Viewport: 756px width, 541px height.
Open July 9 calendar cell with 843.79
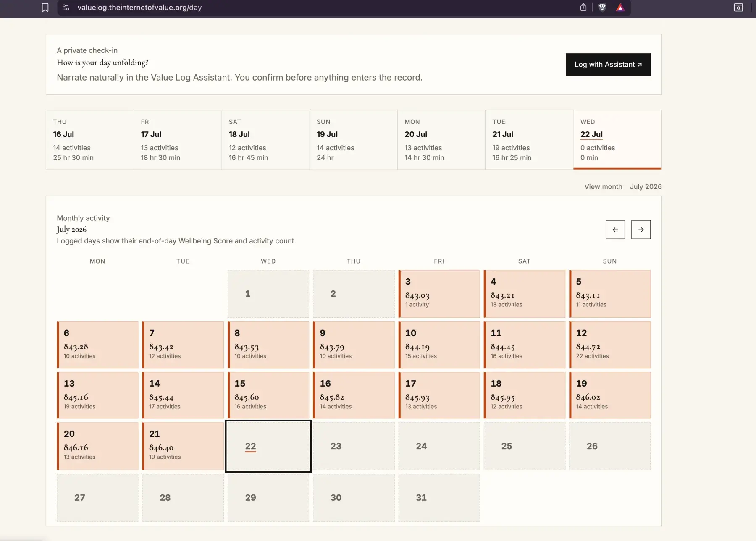[x=354, y=345]
